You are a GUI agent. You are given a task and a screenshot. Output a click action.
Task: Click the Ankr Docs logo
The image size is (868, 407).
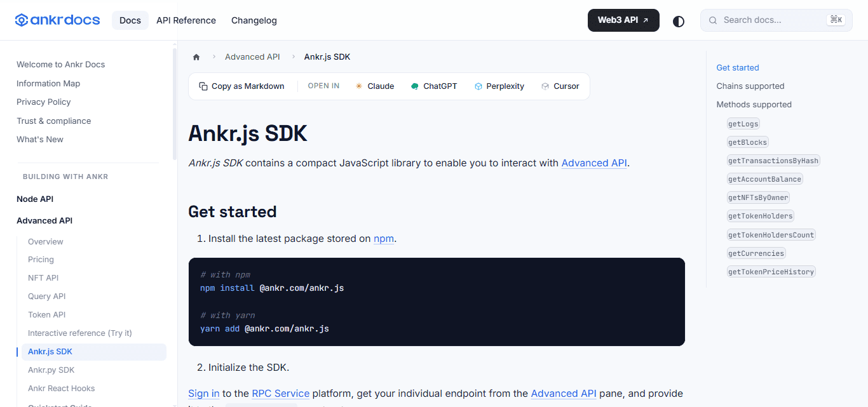(58, 20)
